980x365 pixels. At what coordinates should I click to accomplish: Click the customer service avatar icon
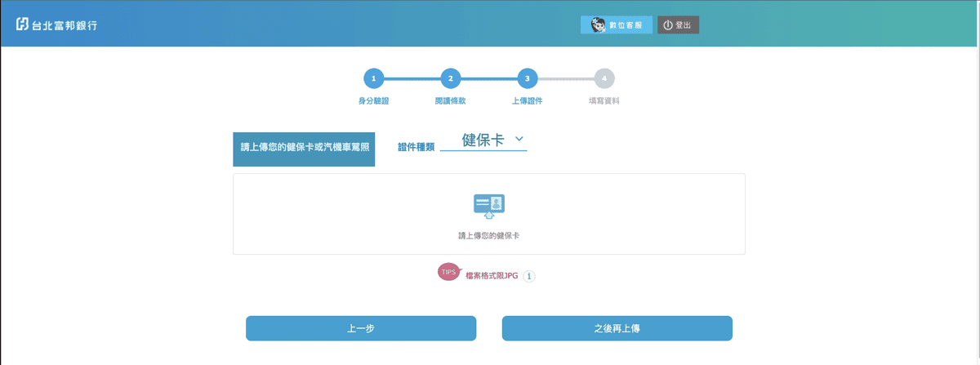coord(597,25)
